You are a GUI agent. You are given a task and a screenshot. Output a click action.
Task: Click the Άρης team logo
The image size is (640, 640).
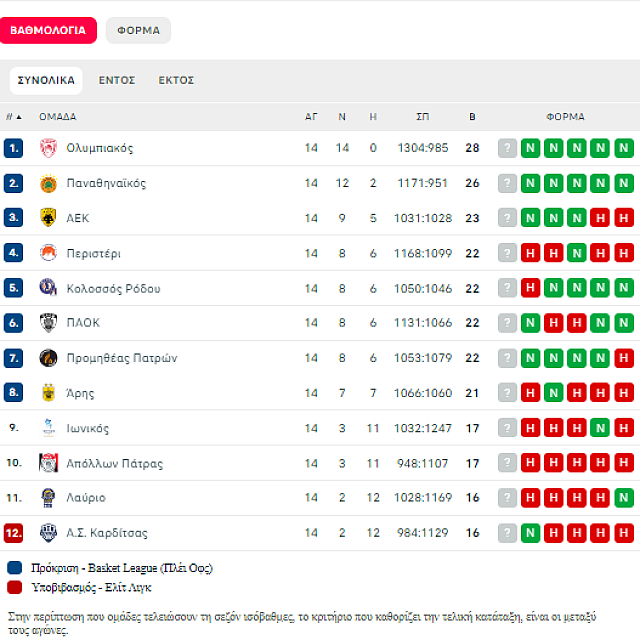coord(48,393)
